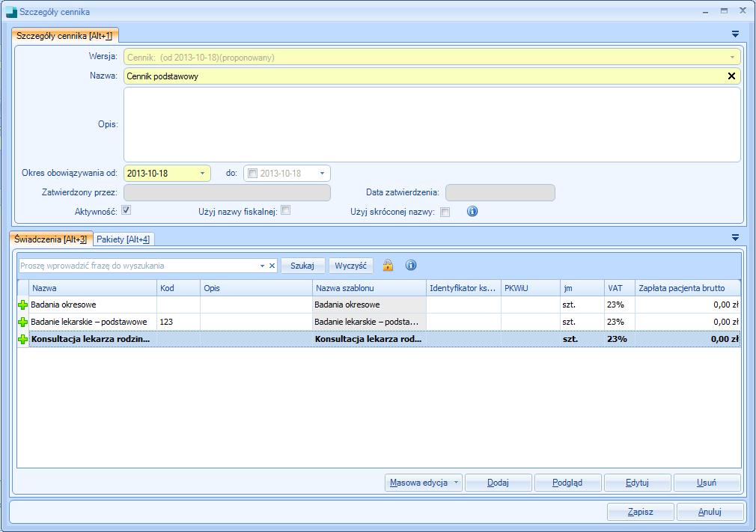Select the Badania okresowe row name
The height and width of the screenshot is (532, 756).
[63, 305]
